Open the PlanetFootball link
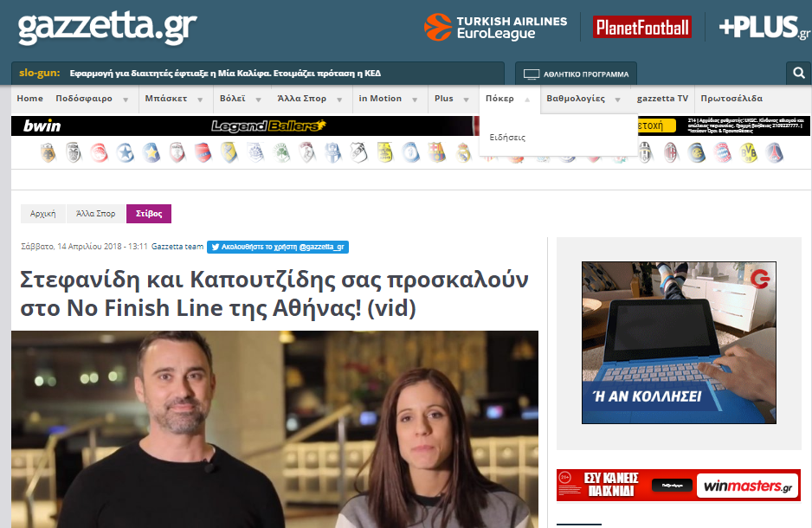 click(641, 27)
